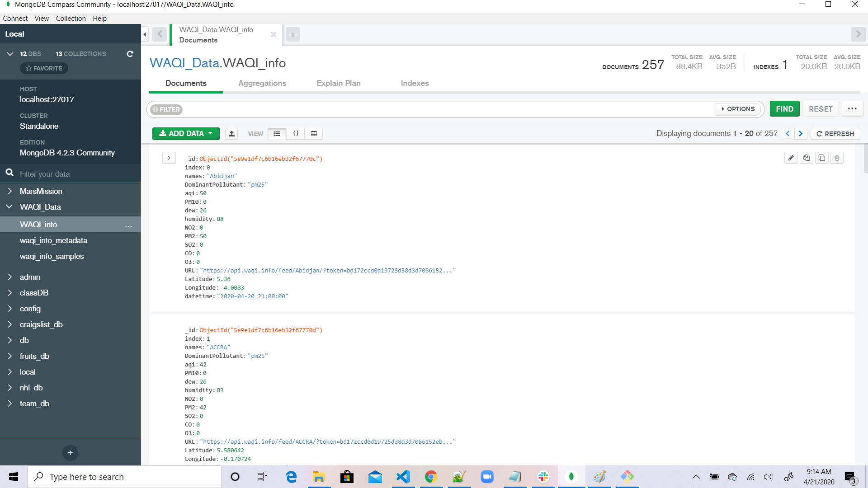This screenshot has width=868, height=488.
Task: Expand the fruits_db database
Action: click(9, 356)
